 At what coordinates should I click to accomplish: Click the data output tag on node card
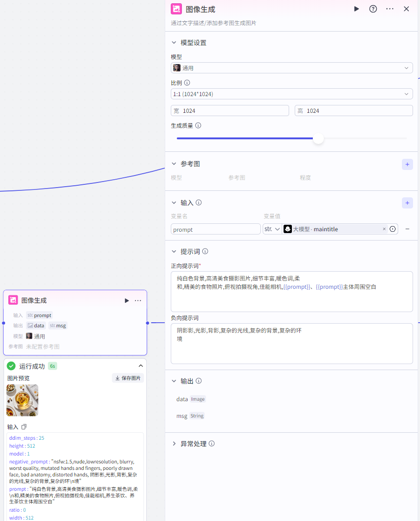(36, 326)
